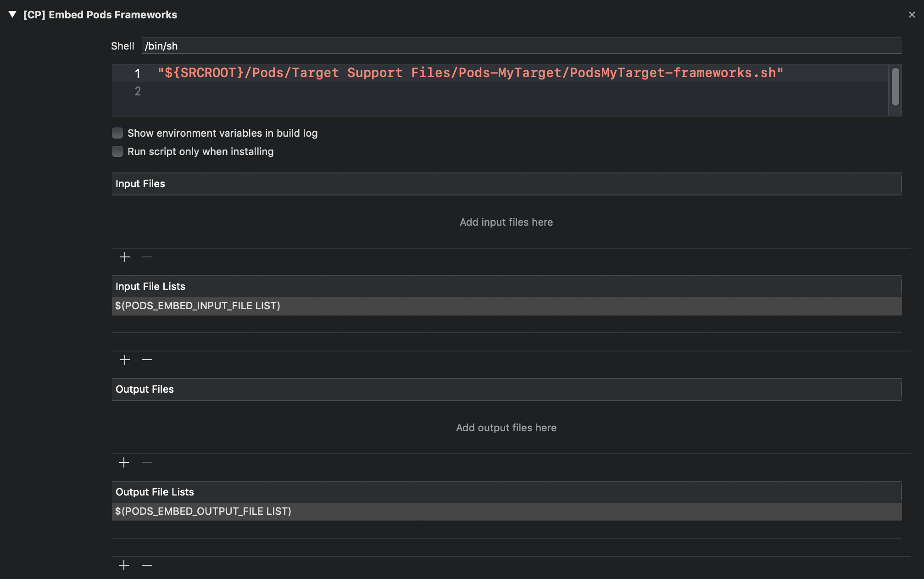Click minus icon under Input File Lists
Screen dimensions: 924x579
pyautogui.click(x=147, y=360)
